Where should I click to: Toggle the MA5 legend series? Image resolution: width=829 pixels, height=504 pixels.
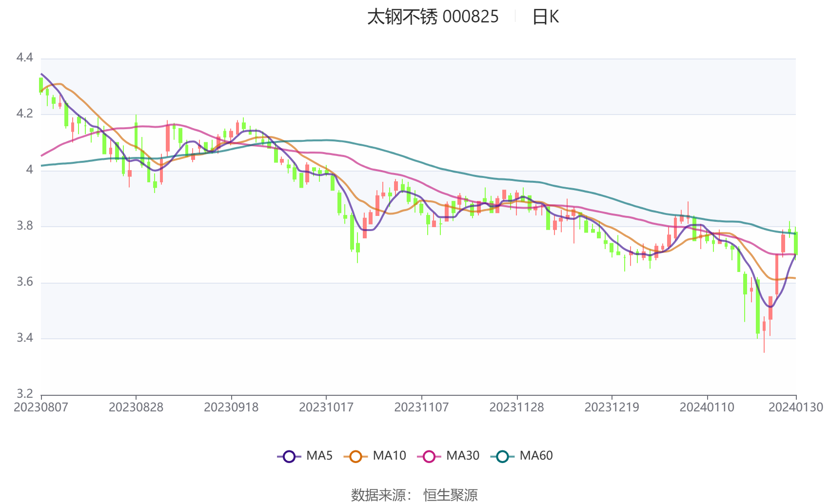(305, 456)
